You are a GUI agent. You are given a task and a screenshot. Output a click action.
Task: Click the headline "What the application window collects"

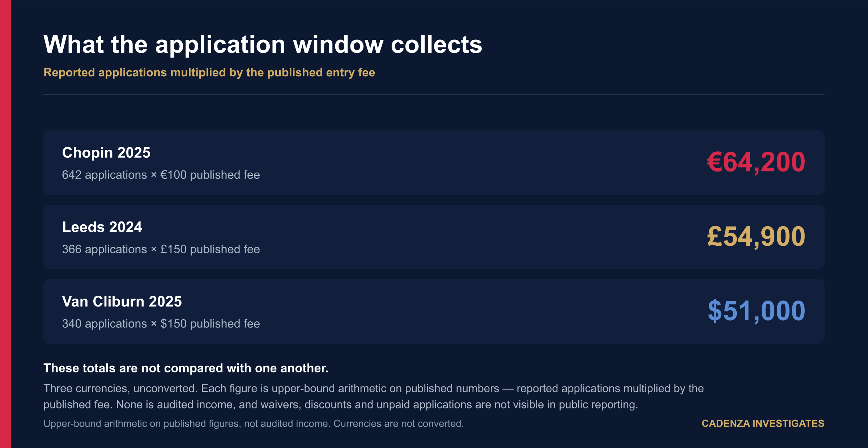click(263, 45)
